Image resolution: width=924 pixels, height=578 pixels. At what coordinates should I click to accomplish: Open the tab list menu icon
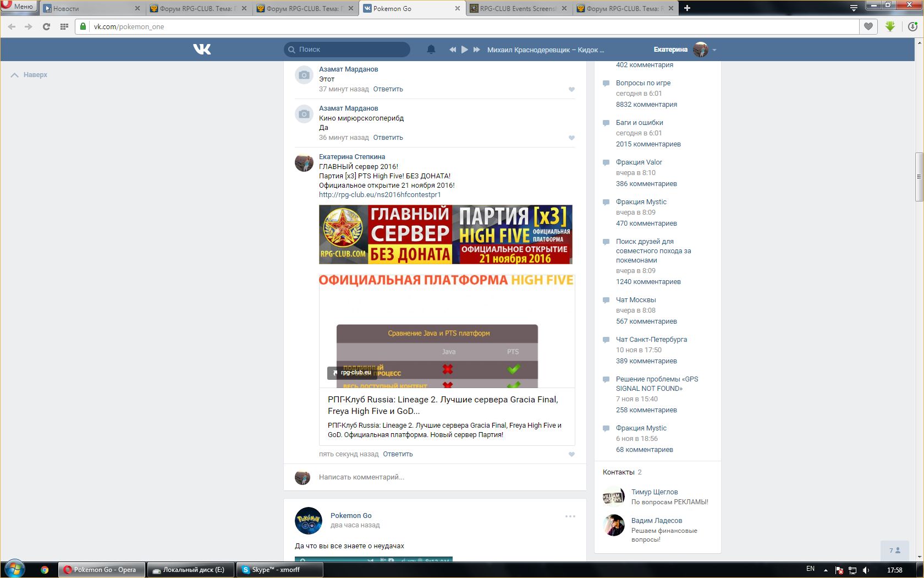(x=854, y=8)
